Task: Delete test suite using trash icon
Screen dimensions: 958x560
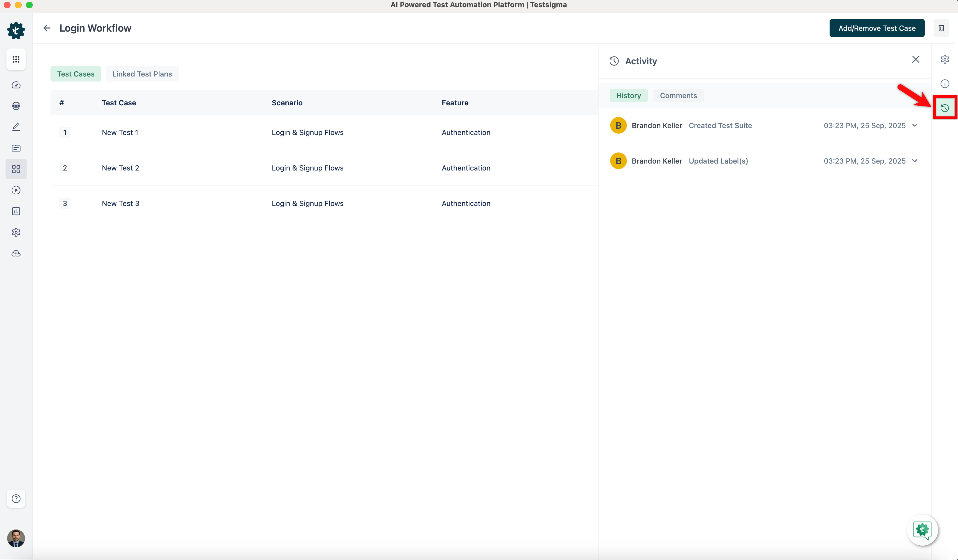Action: pyautogui.click(x=941, y=28)
